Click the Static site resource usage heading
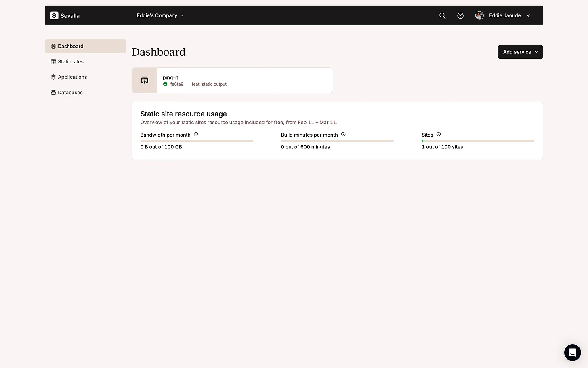The width and height of the screenshot is (588, 368). coord(183,114)
